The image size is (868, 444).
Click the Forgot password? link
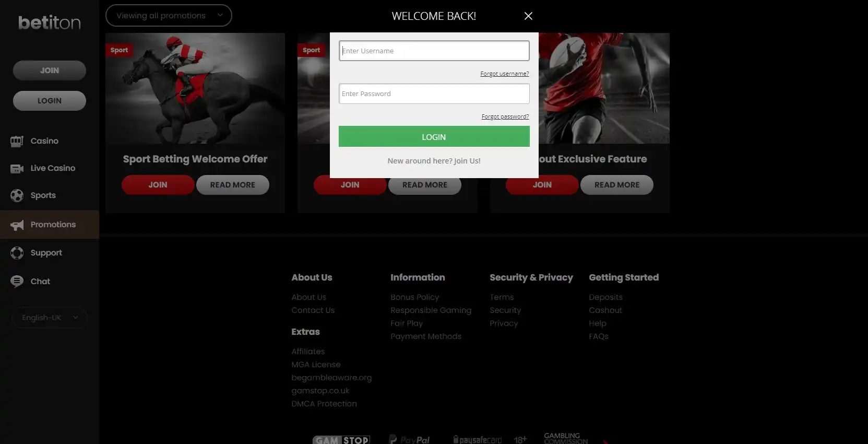505,116
